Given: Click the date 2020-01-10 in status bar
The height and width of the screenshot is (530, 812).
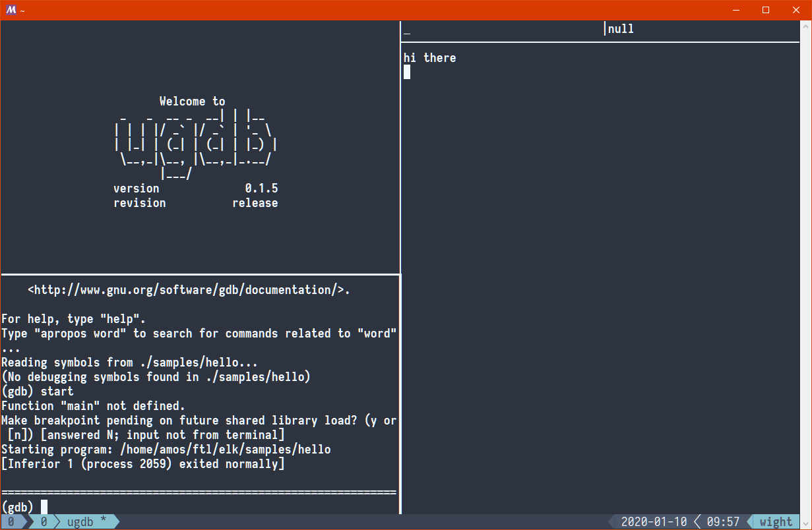Looking at the screenshot, I should point(654,522).
